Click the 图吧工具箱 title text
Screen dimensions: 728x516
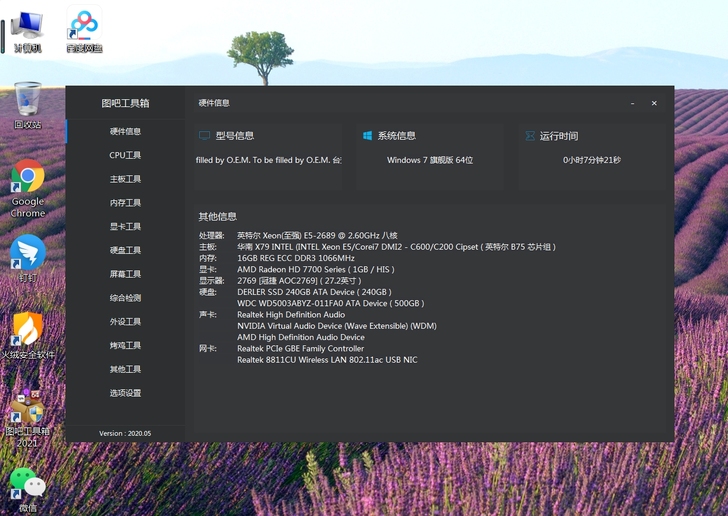125,103
